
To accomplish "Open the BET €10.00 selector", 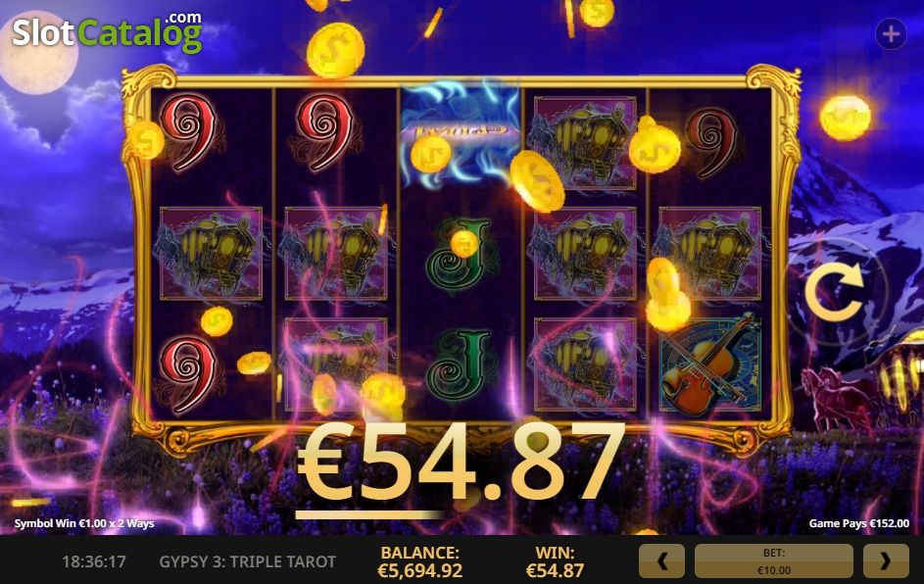I will pos(774,561).
